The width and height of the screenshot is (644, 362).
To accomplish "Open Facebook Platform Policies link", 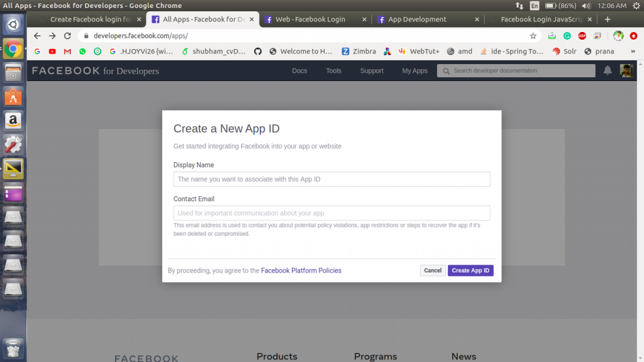I will point(301,270).
